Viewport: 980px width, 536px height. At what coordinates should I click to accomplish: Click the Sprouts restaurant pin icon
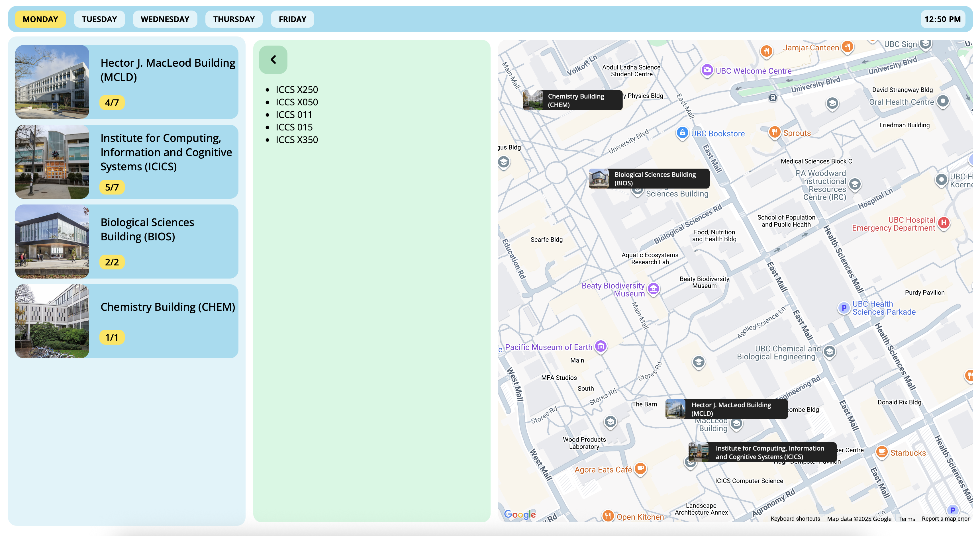(x=774, y=132)
